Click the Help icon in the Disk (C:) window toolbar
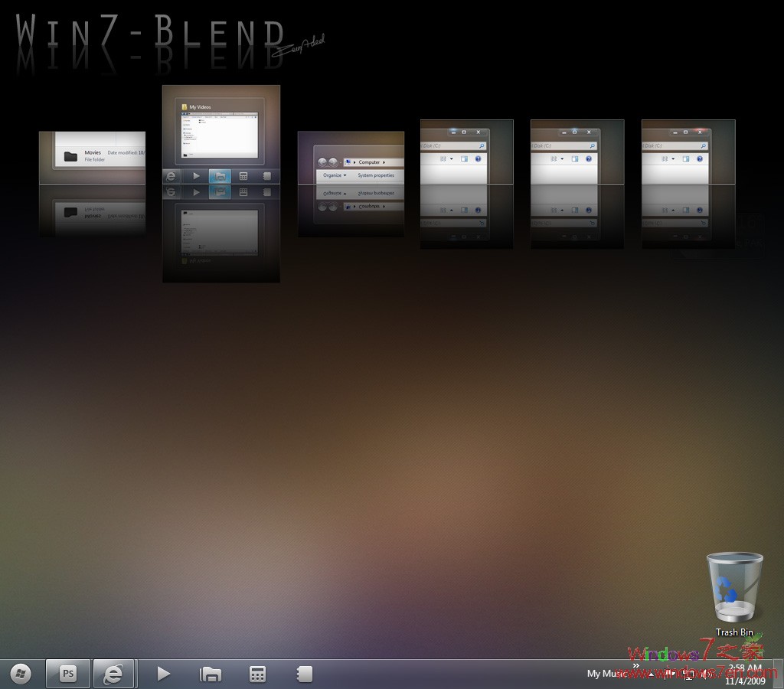The height and width of the screenshot is (689, 784). 478,158
